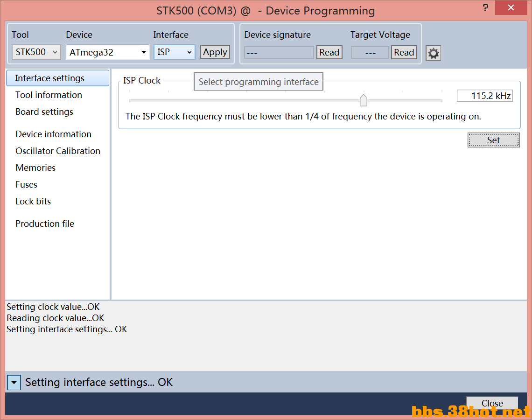The width and height of the screenshot is (532, 420).
Task: Open the Production file page
Action: tap(45, 224)
